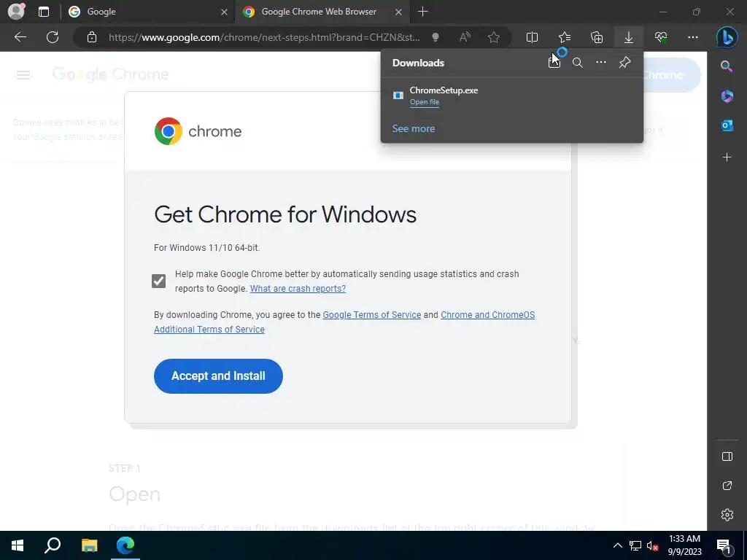This screenshot has height=560, width=747.
Task: View site information lock icon
Action: click(x=92, y=37)
